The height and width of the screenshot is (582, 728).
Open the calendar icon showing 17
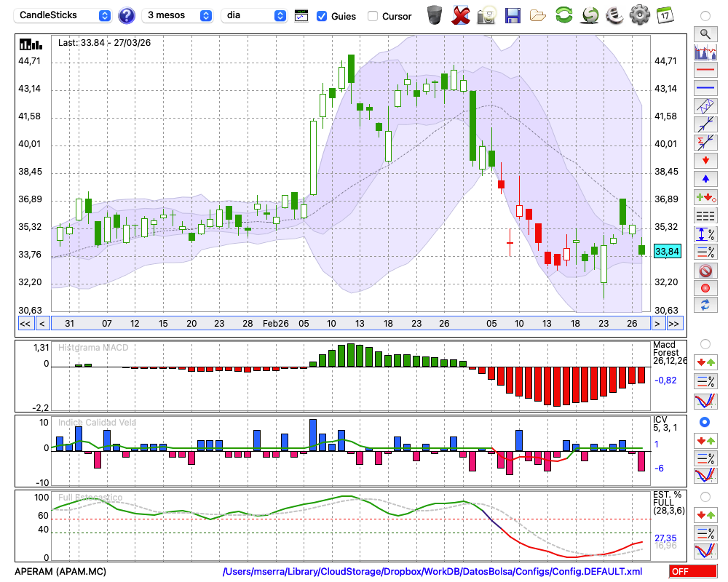(x=664, y=15)
